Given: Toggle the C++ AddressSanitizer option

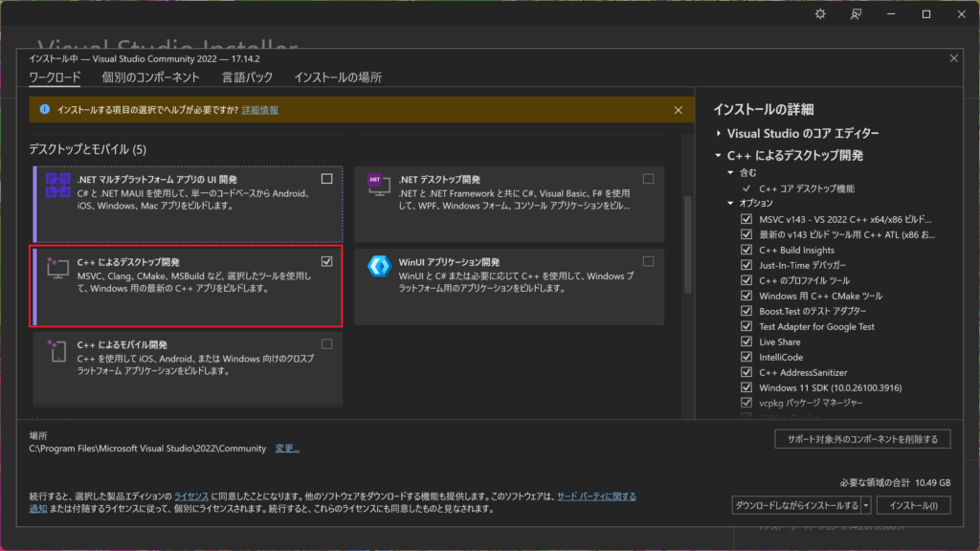Looking at the screenshot, I should [746, 372].
